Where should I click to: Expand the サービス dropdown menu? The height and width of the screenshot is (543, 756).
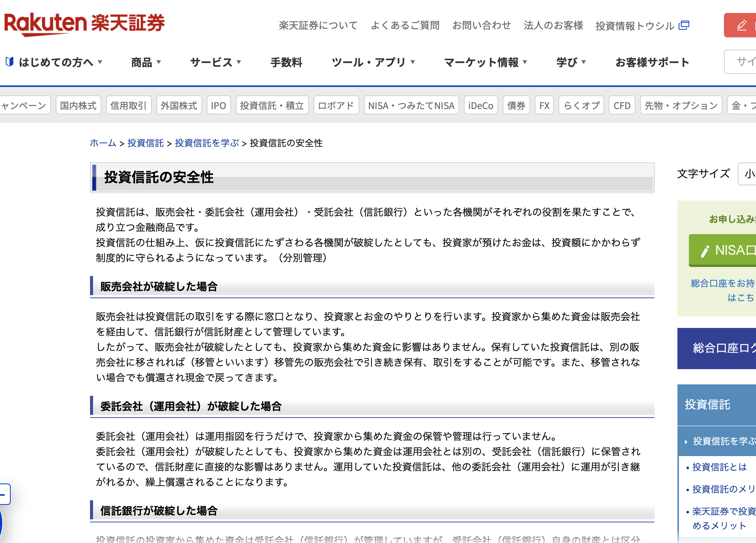[x=216, y=62]
